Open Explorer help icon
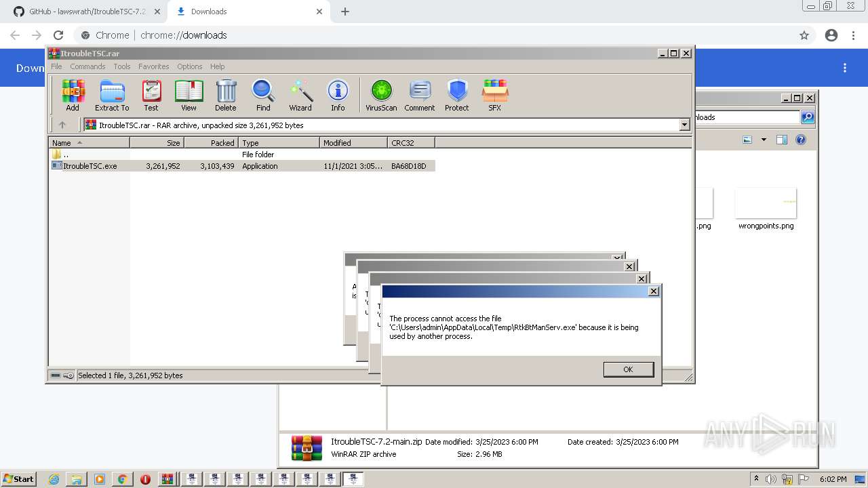 801,140
